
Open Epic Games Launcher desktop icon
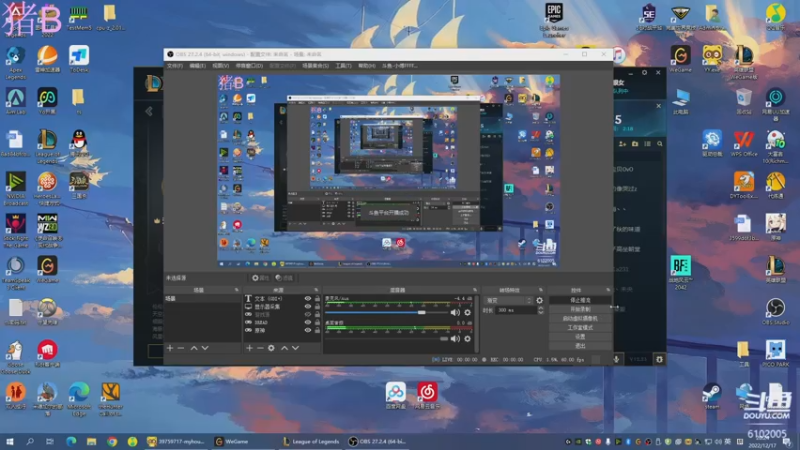coord(554,19)
